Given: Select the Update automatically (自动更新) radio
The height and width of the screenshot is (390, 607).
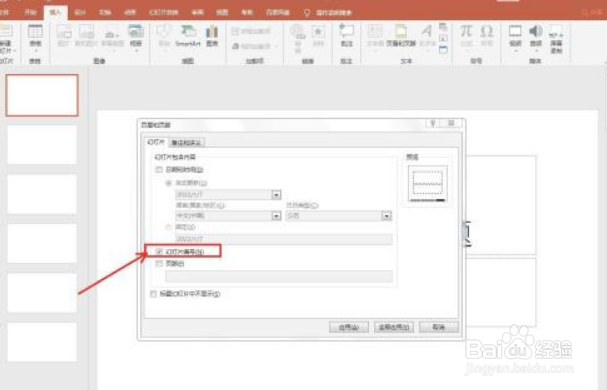Looking at the screenshot, I should pyautogui.click(x=168, y=183).
